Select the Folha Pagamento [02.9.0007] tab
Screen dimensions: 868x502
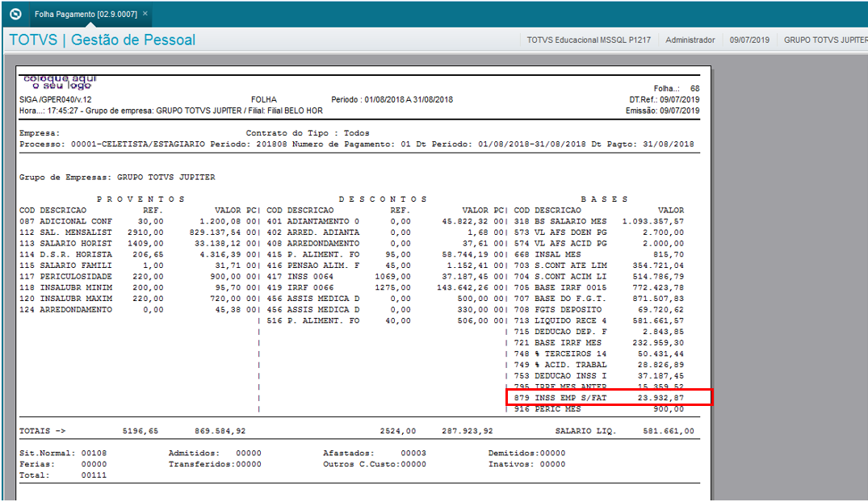pos(86,14)
